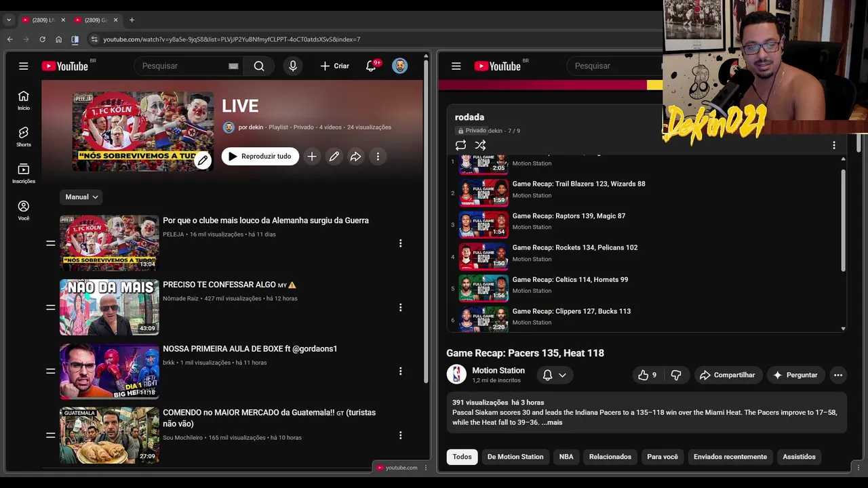
Task: Select Relacionados filter chip
Action: tap(610, 457)
